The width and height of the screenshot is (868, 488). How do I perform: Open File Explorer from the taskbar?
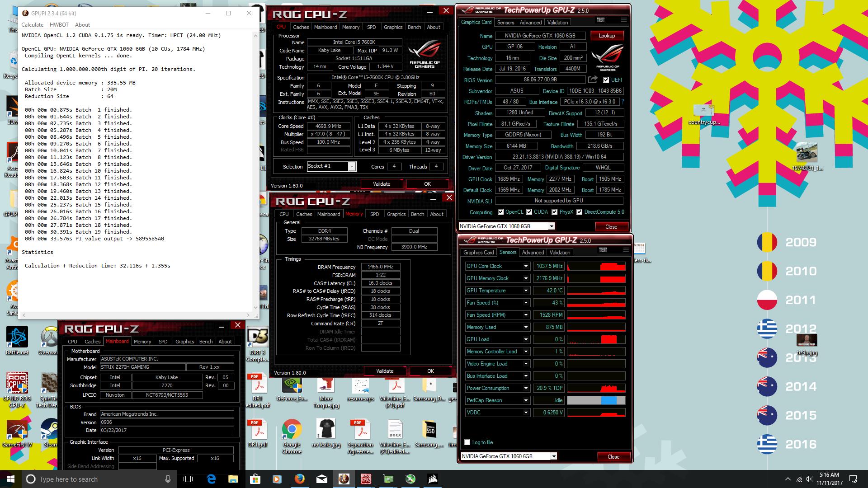pyautogui.click(x=233, y=479)
